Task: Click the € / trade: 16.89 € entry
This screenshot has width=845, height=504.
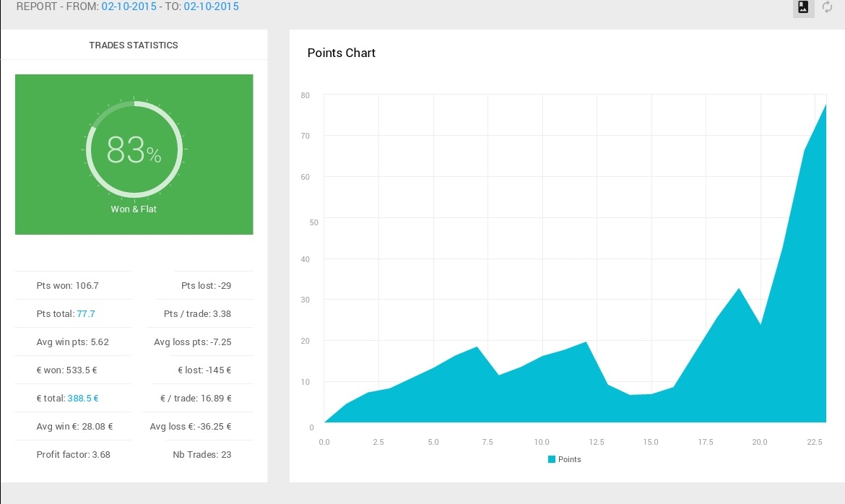Action: (x=196, y=399)
